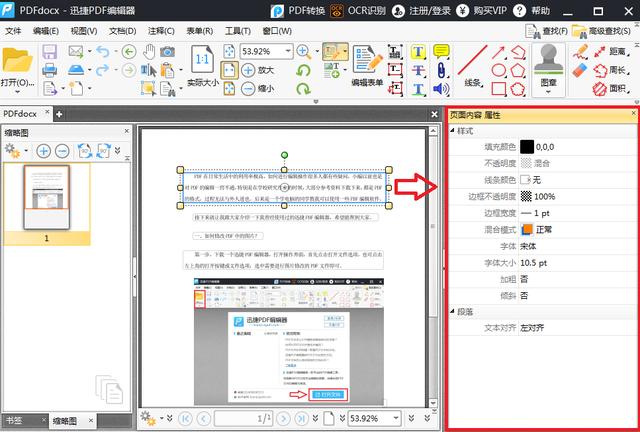This screenshot has height=432, width=640.
Task: Select the eraser tool icon
Action: pyautogui.click(x=579, y=70)
